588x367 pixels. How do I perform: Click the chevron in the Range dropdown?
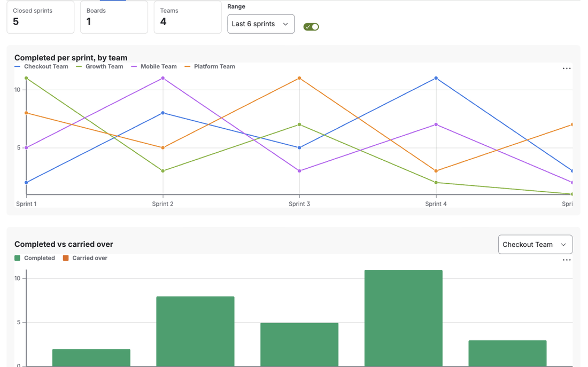pyautogui.click(x=285, y=24)
